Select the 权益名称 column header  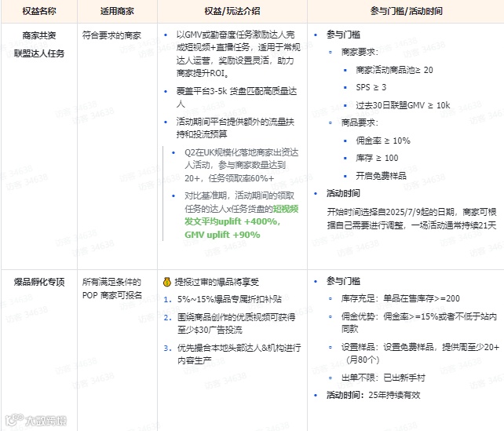click(39, 11)
